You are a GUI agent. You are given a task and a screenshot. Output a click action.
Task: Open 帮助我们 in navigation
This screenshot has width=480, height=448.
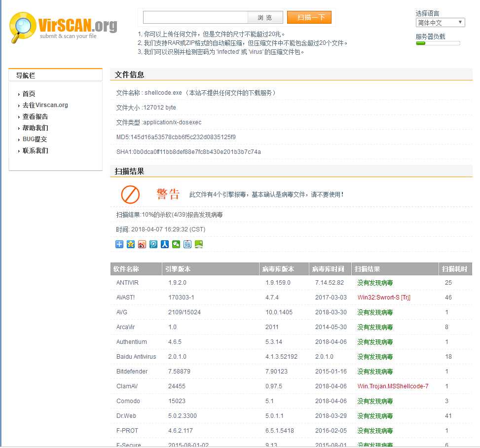pyautogui.click(x=35, y=128)
